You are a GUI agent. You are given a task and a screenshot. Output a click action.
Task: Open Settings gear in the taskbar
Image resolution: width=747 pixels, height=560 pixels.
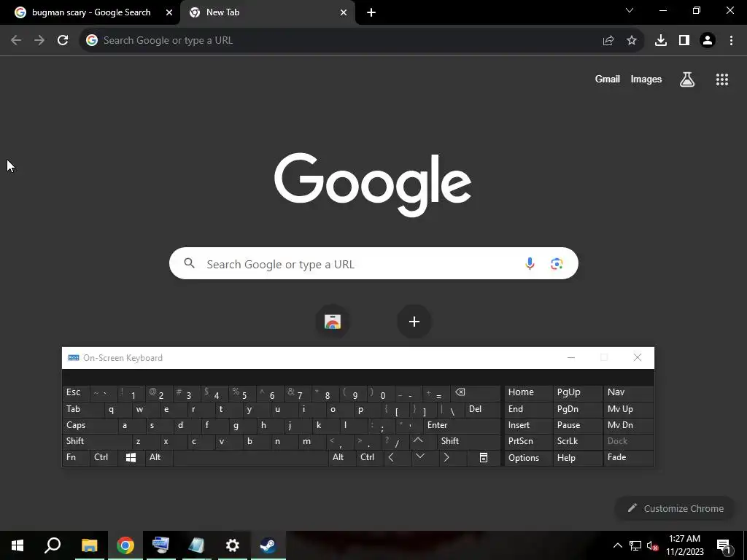[232, 545]
